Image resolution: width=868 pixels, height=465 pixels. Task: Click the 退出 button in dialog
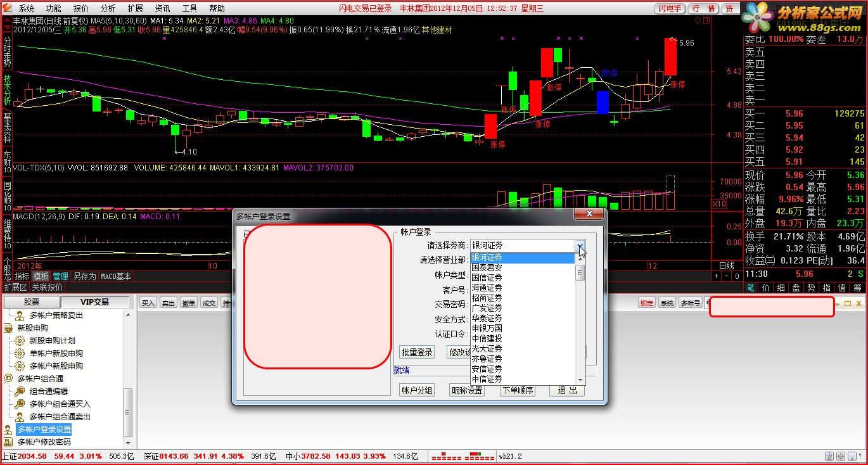pyautogui.click(x=567, y=391)
